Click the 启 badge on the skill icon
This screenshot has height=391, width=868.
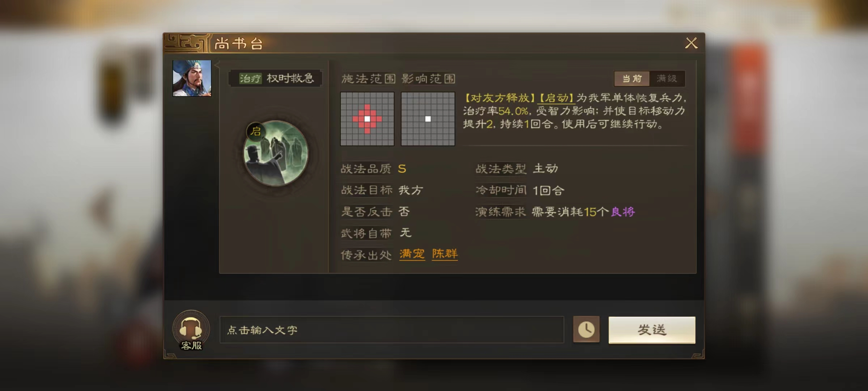pyautogui.click(x=256, y=131)
